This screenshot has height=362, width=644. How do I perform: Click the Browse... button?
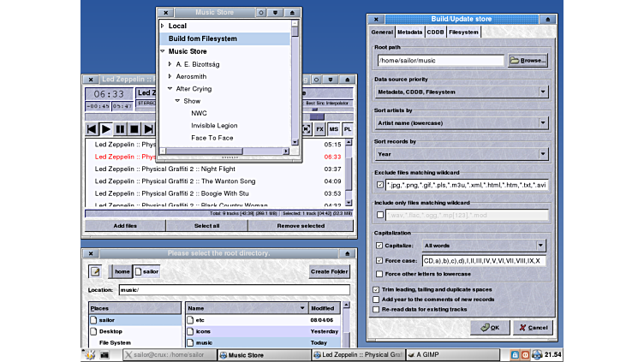(528, 61)
